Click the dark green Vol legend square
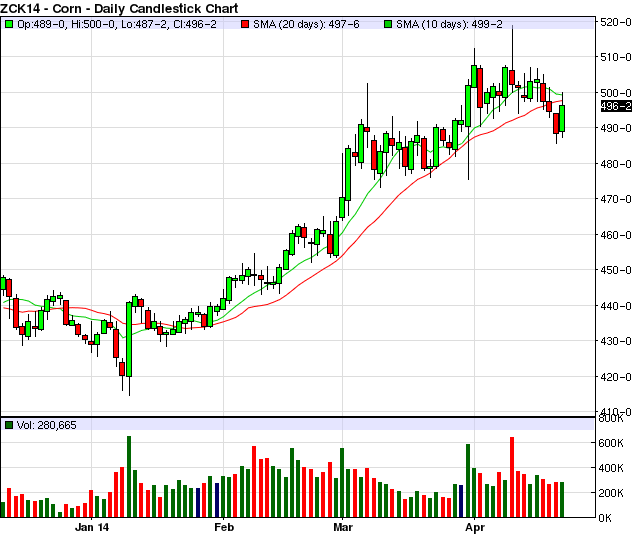The image size is (640, 536). tap(9, 425)
